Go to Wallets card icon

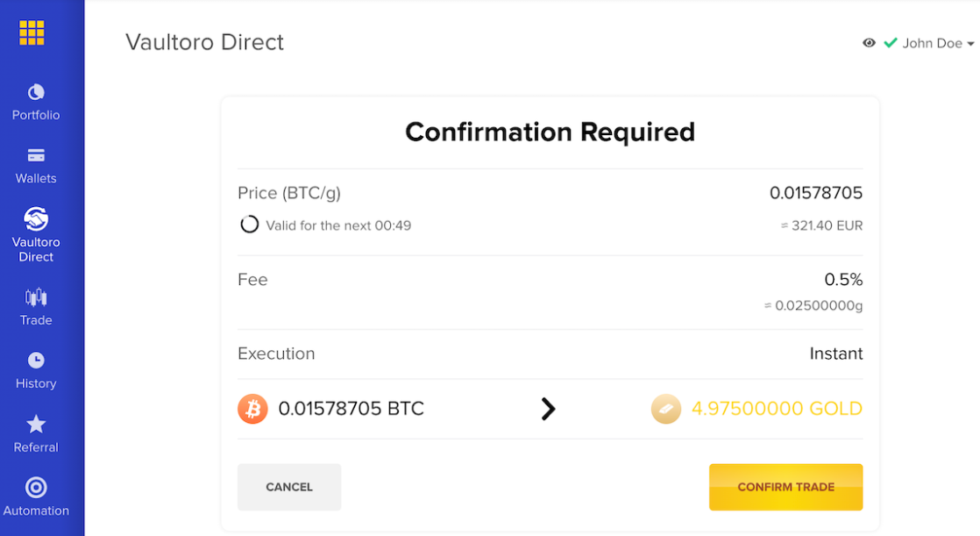pyautogui.click(x=36, y=156)
